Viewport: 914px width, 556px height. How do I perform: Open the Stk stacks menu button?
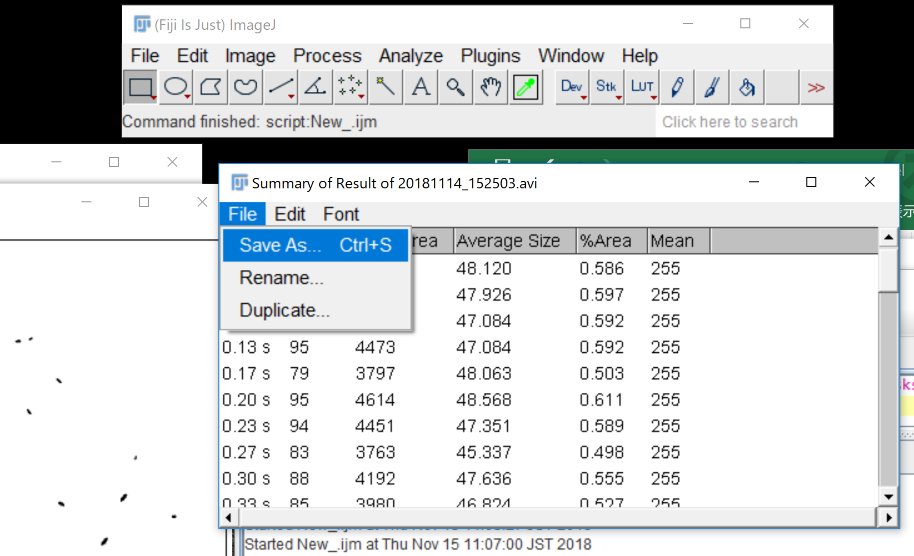click(607, 87)
